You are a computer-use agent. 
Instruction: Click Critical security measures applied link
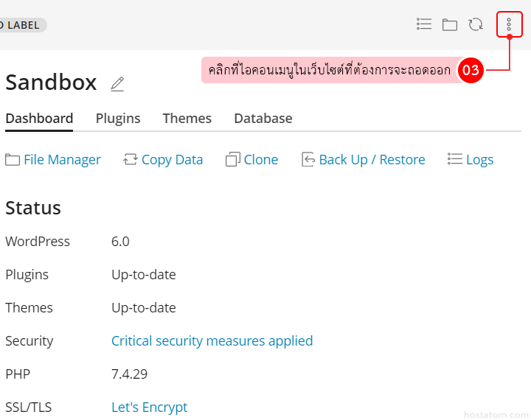click(x=212, y=340)
